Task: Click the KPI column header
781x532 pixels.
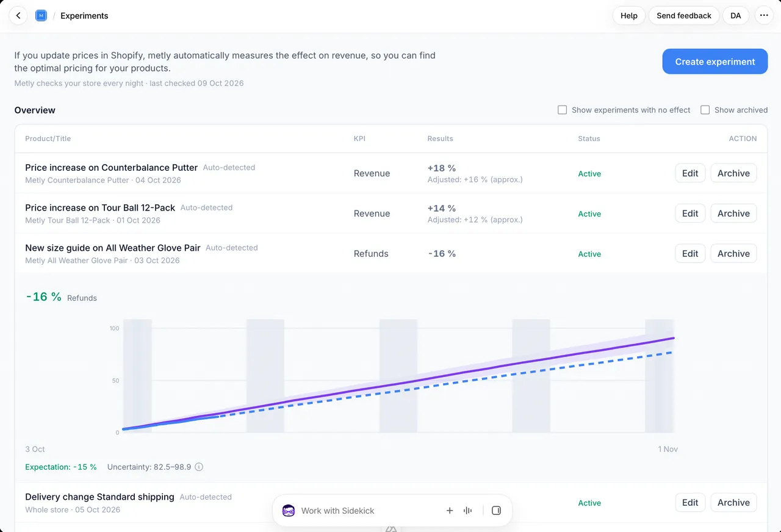Action: (359, 138)
